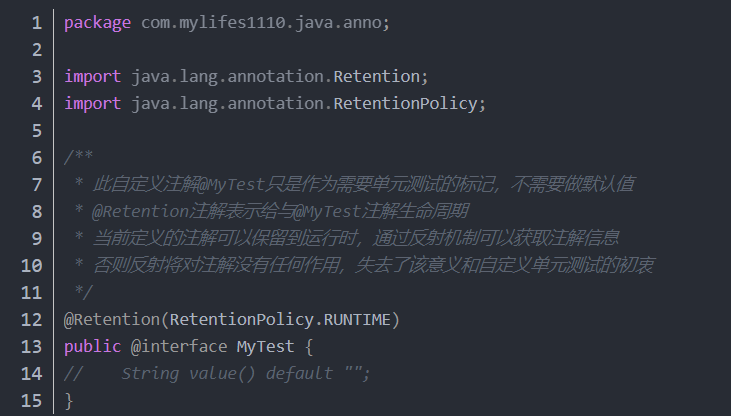
Task: Click the closing brace on line 15
Action: coord(69,401)
